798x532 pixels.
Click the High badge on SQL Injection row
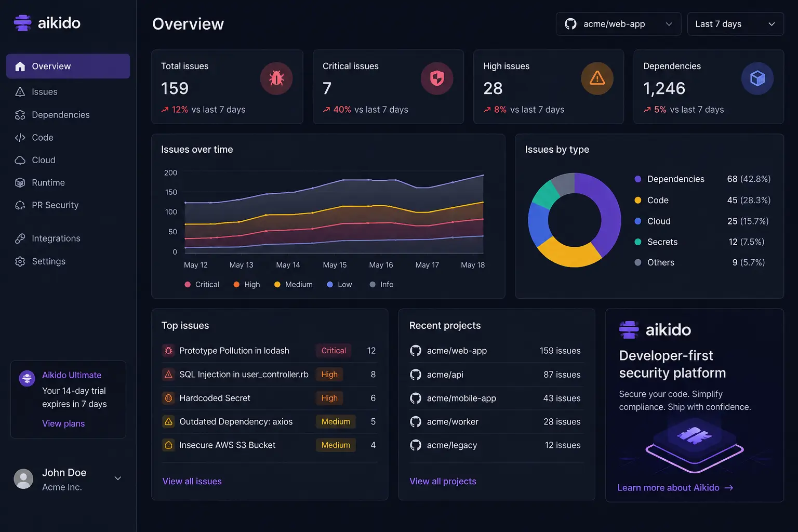(x=329, y=374)
